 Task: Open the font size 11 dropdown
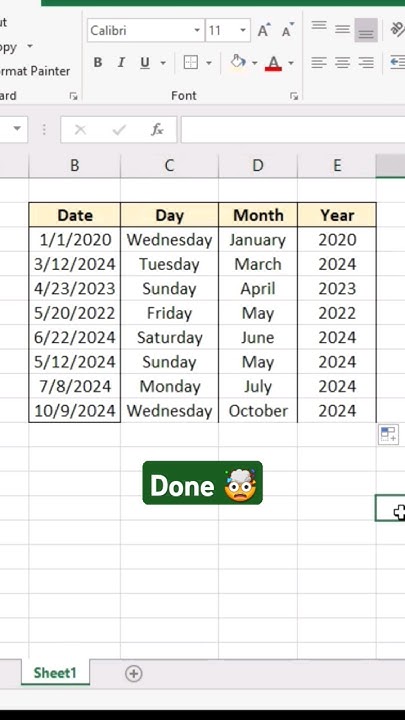point(243,31)
